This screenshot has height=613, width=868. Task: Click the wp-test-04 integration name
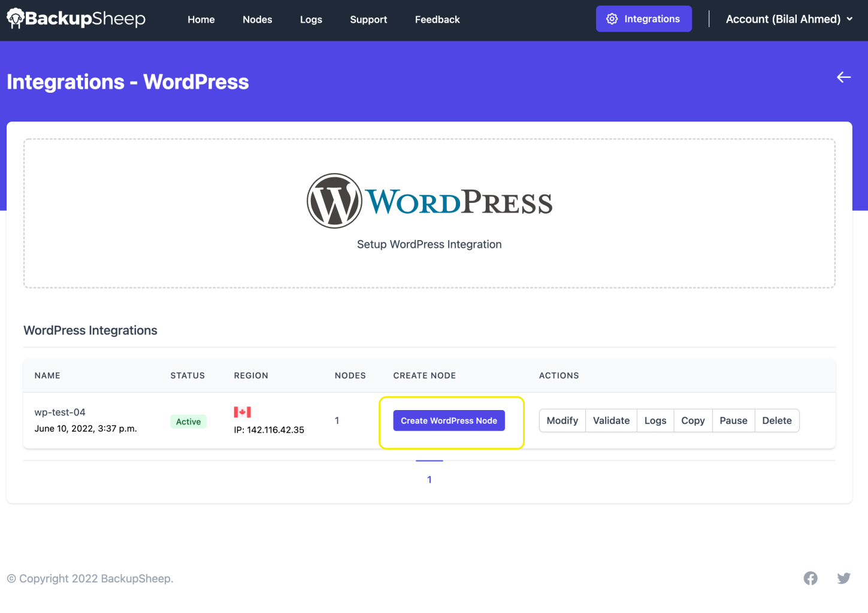tap(60, 412)
